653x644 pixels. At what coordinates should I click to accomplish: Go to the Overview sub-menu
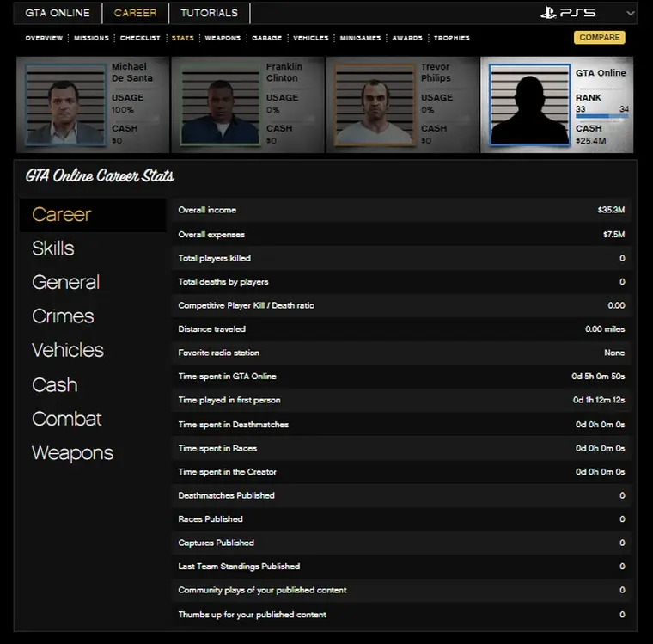tap(44, 38)
